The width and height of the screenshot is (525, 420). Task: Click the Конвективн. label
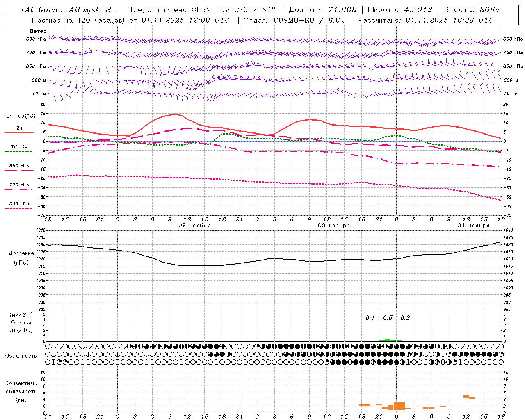21,383
